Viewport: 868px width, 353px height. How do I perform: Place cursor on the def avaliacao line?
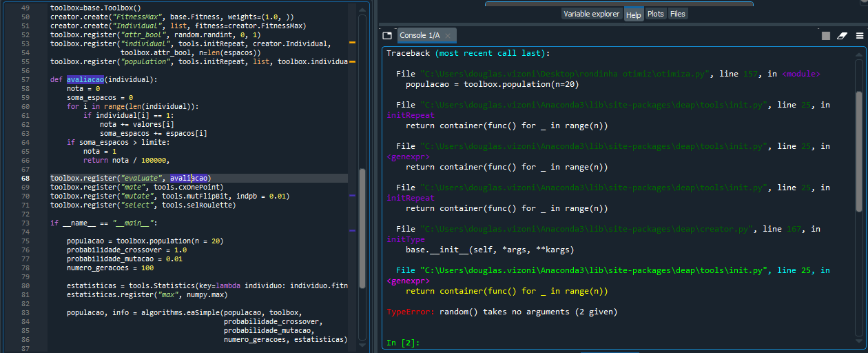pyautogui.click(x=104, y=79)
